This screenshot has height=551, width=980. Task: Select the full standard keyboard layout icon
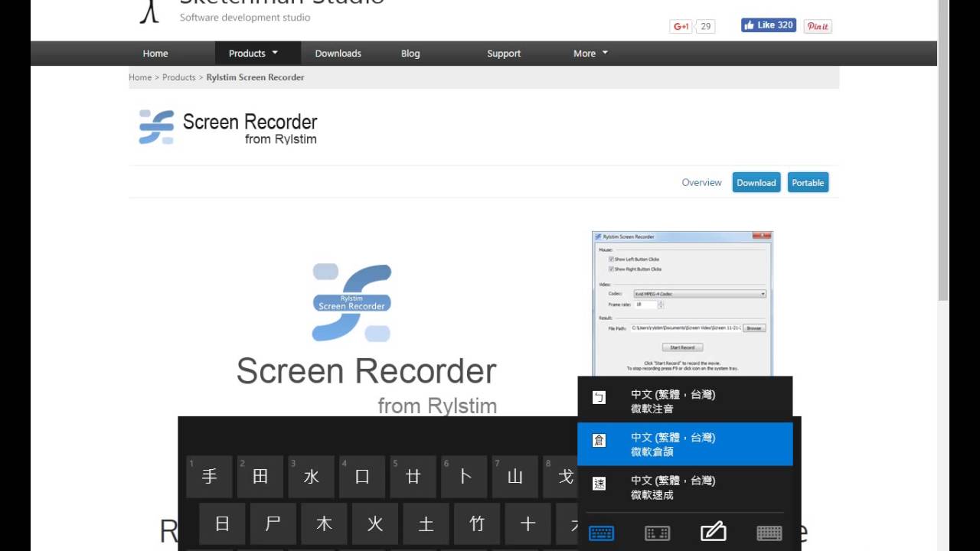coord(769,533)
